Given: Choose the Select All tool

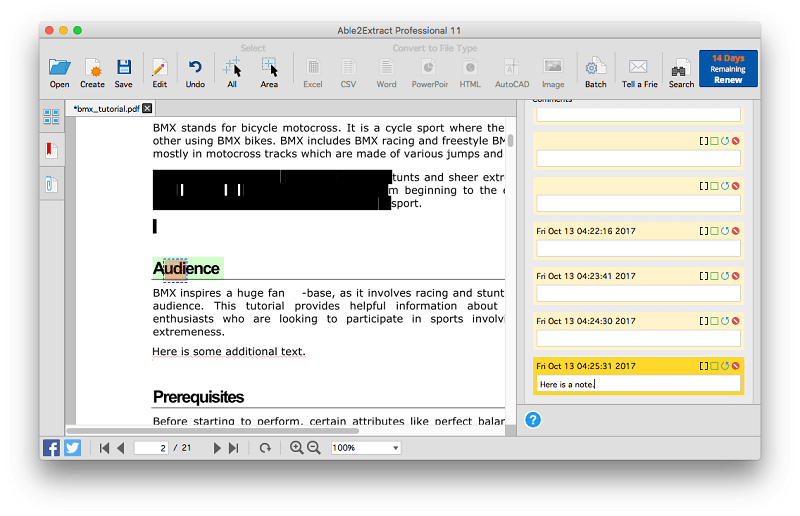Looking at the screenshot, I should click(x=232, y=73).
